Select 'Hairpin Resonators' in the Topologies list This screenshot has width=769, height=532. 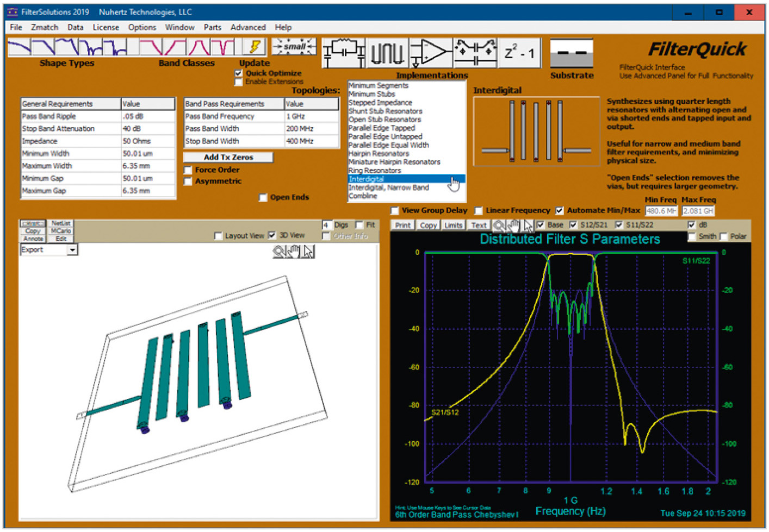379,154
